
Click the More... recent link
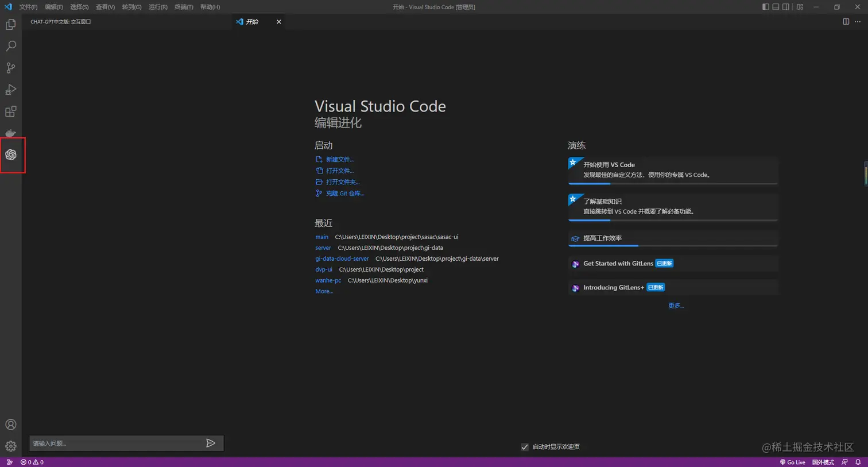[324, 291]
